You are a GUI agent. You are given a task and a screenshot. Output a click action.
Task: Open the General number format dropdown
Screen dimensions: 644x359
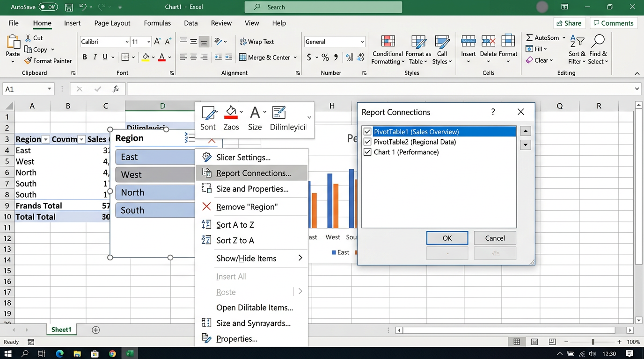[x=362, y=42]
